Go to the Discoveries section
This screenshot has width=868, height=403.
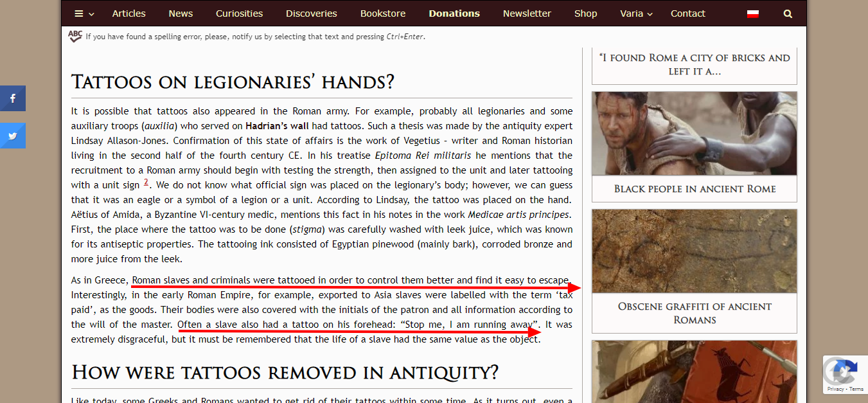coord(312,13)
